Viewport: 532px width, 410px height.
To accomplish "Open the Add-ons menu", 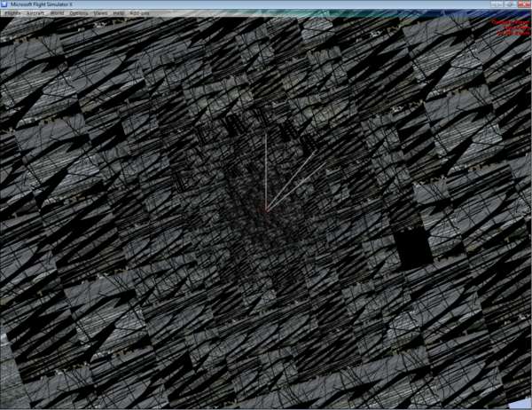I will coord(139,13).
